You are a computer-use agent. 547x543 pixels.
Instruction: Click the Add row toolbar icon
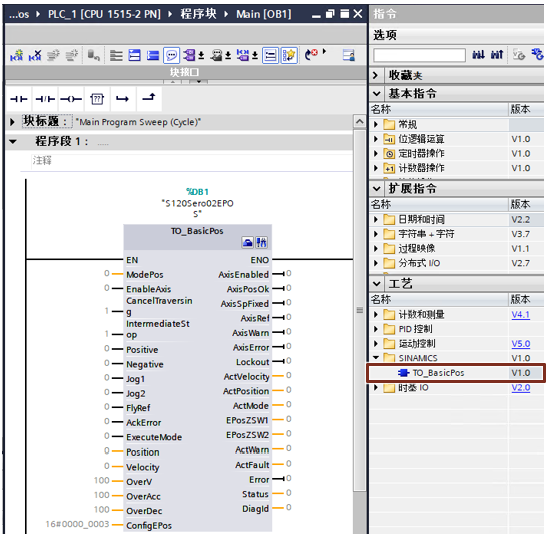pos(72,55)
